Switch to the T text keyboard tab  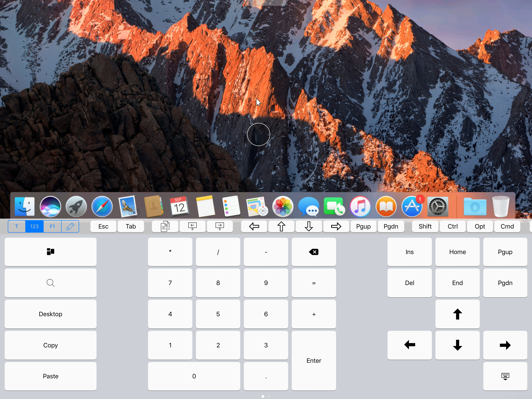17,226
